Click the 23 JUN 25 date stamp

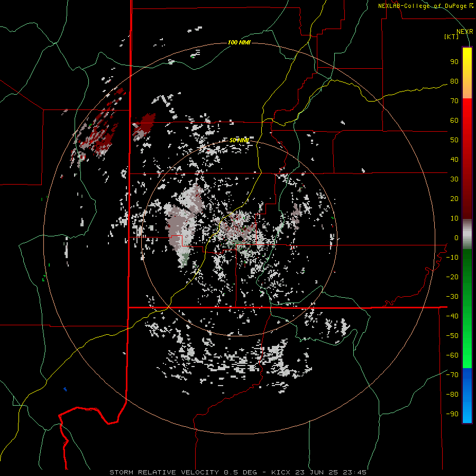(316, 472)
